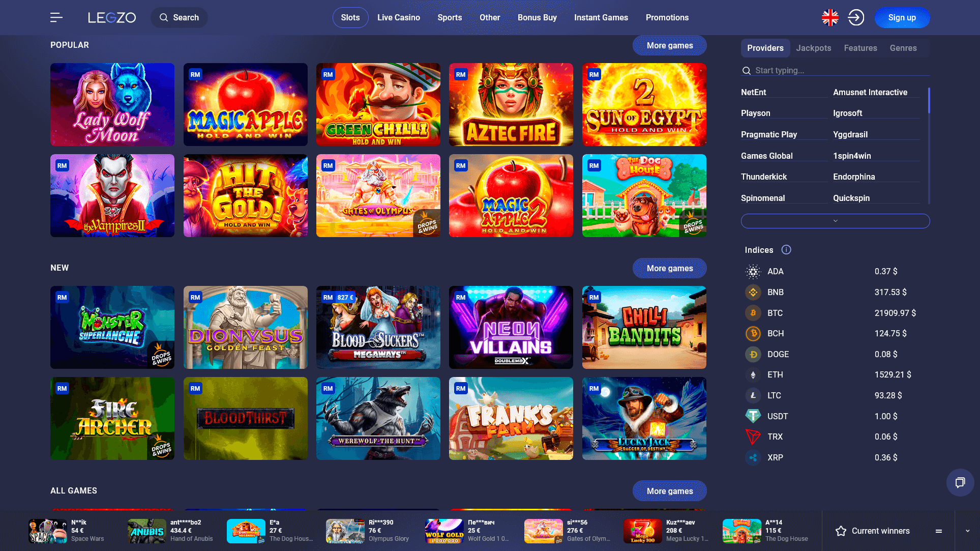Open Blood Suckers Megaways game thumbnail
Screen dimensions: 980x551
click(378, 328)
